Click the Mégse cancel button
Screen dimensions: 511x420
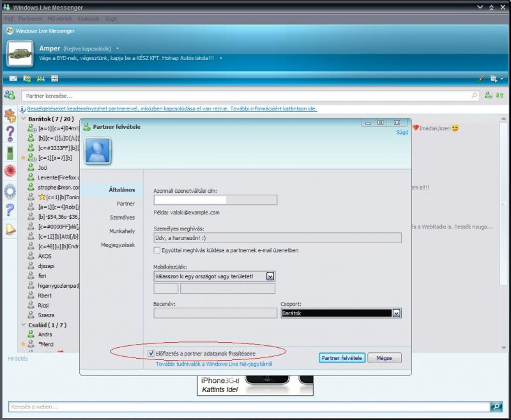pos(385,358)
